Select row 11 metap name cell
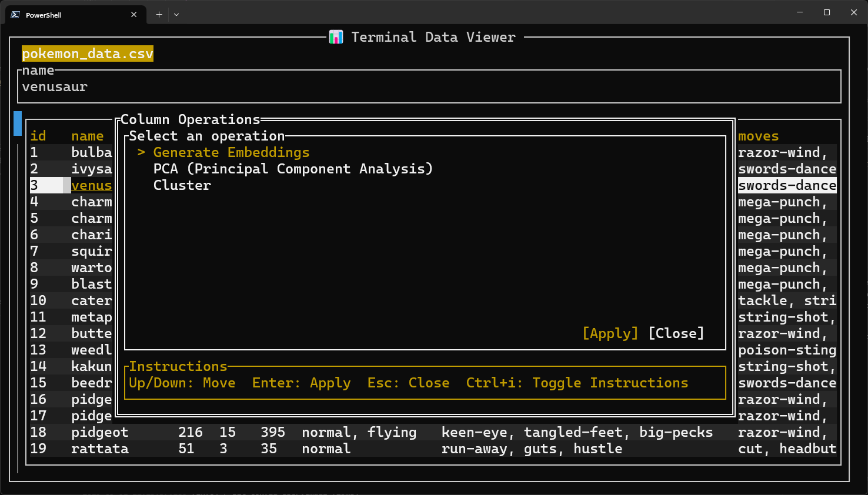Image resolution: width=868 pixels, height=495 pixels. point(92,317)
